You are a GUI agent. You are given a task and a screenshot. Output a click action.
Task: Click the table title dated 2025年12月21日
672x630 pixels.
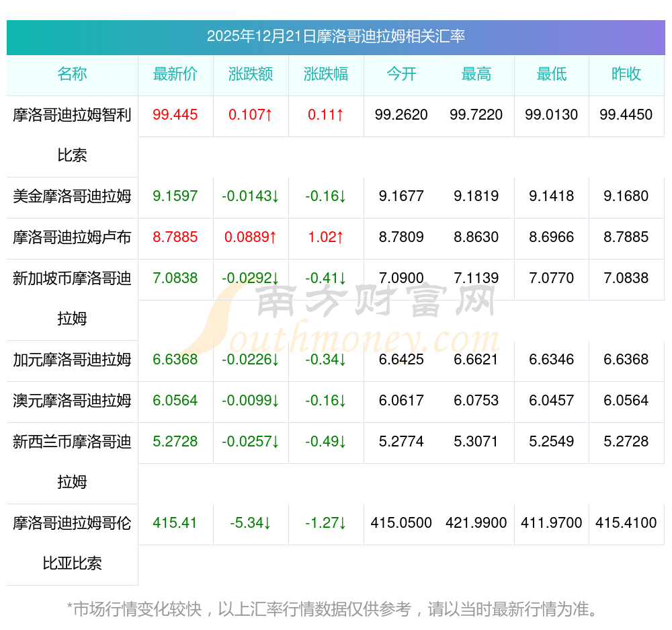335,36
